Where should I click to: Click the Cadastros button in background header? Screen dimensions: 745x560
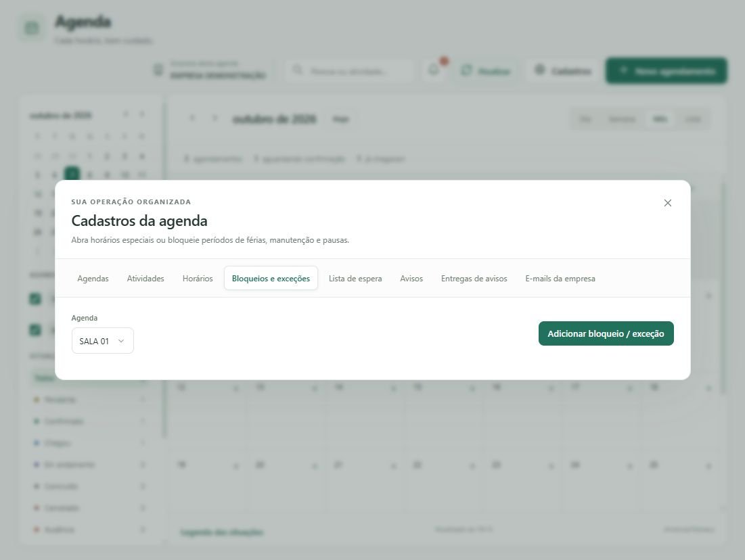562,71
